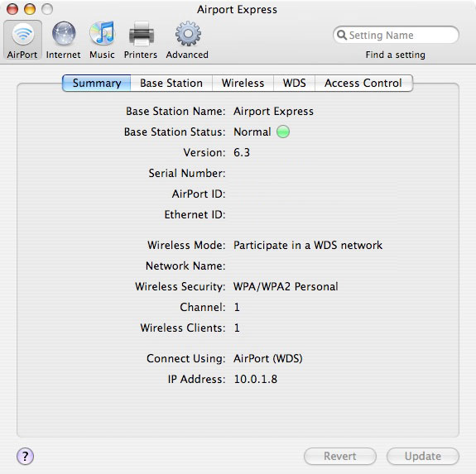This screenshot has width=476, height=474.
Task: Click the IP address 10.0.1.8
Action: [x=256, y=379]
